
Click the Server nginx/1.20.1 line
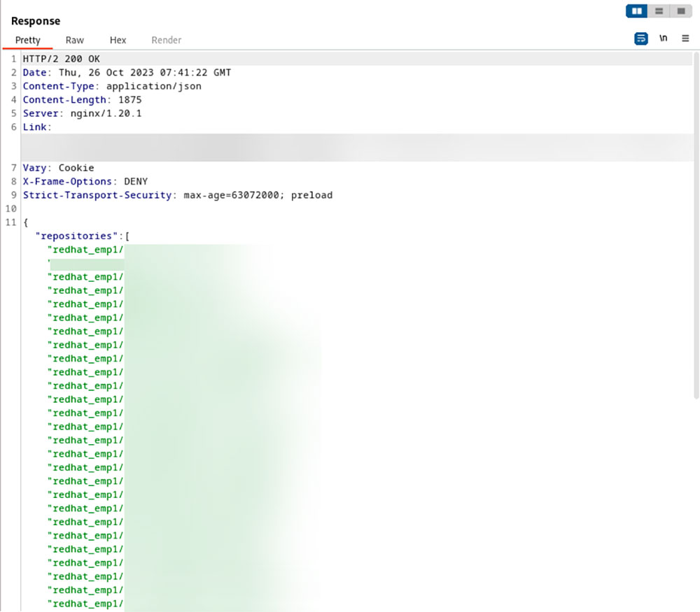pos(82,113)
